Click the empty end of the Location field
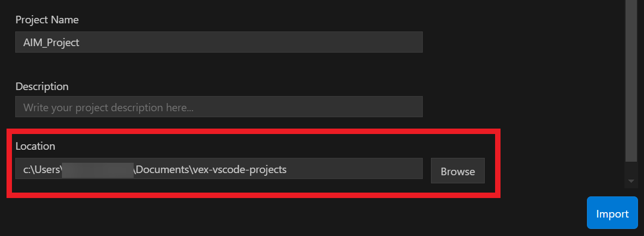 [x=370, y=169]
